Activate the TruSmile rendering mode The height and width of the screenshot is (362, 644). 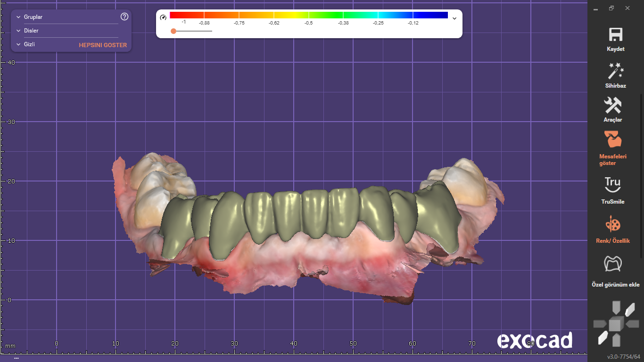(x=612, y=184)
